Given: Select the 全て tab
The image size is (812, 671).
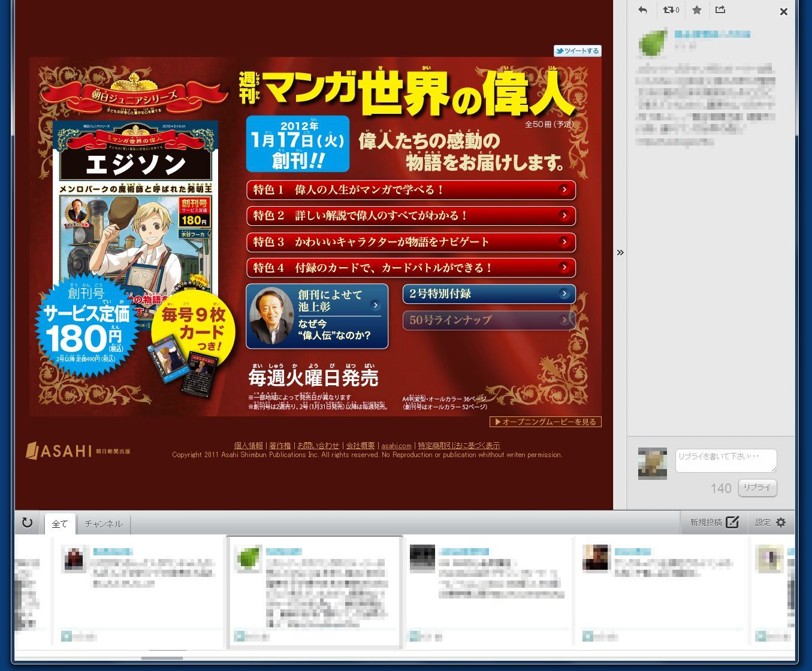Looking at the screenshot, I should click(60, 524).
